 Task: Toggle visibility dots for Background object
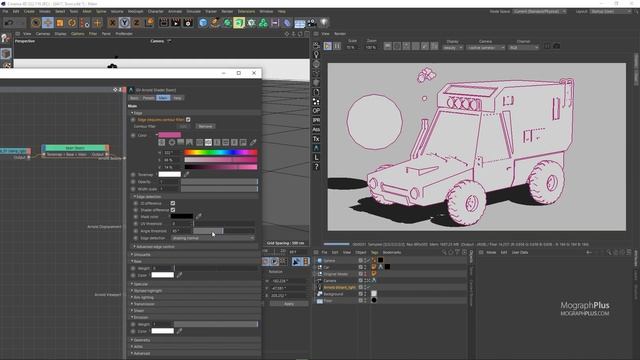coord(365,294)
